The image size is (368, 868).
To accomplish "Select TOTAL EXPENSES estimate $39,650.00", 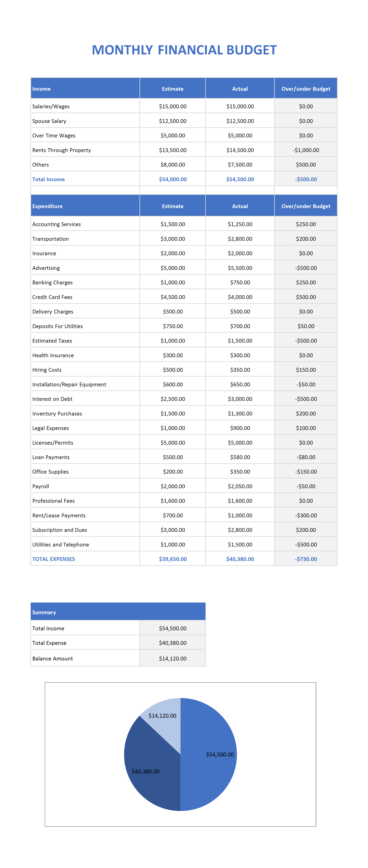I will pyautogui.click(x=173, y=559).
